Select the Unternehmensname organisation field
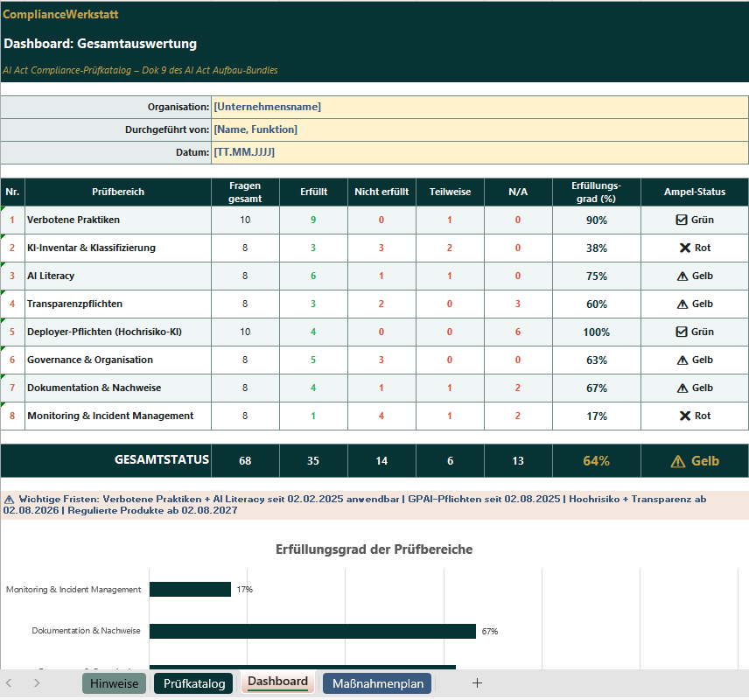The image size is (749, 700). pos(479,107)
